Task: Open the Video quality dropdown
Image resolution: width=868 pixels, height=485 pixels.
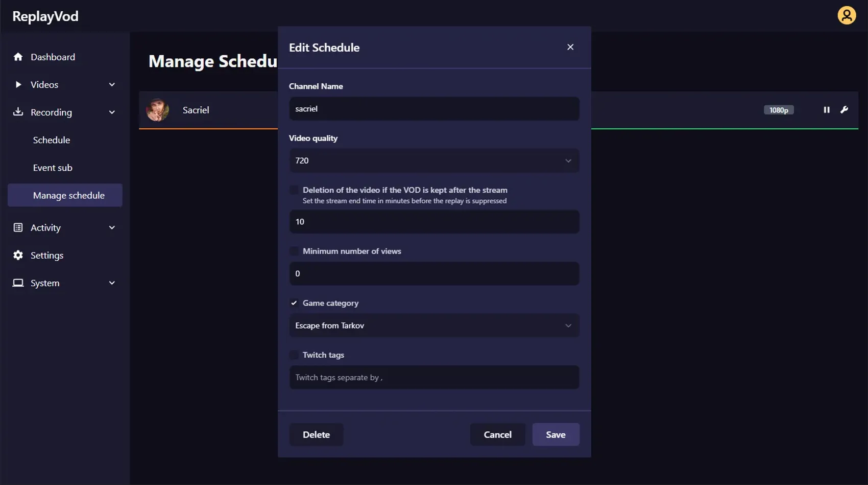Action: pos(434,160)
